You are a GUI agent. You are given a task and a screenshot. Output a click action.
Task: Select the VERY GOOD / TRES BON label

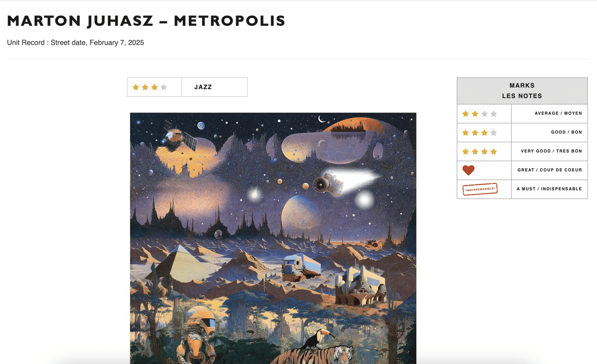[x=551, y=151]
